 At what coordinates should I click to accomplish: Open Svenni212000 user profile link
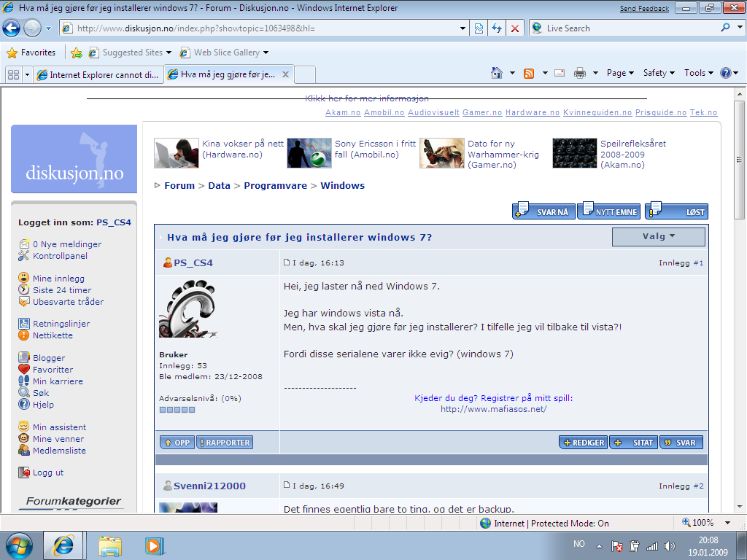tap(209, 486)
